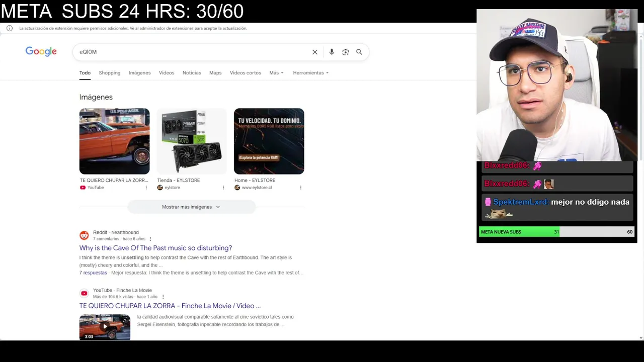
Task: Clear the search box with X
Action: [315, 52]
